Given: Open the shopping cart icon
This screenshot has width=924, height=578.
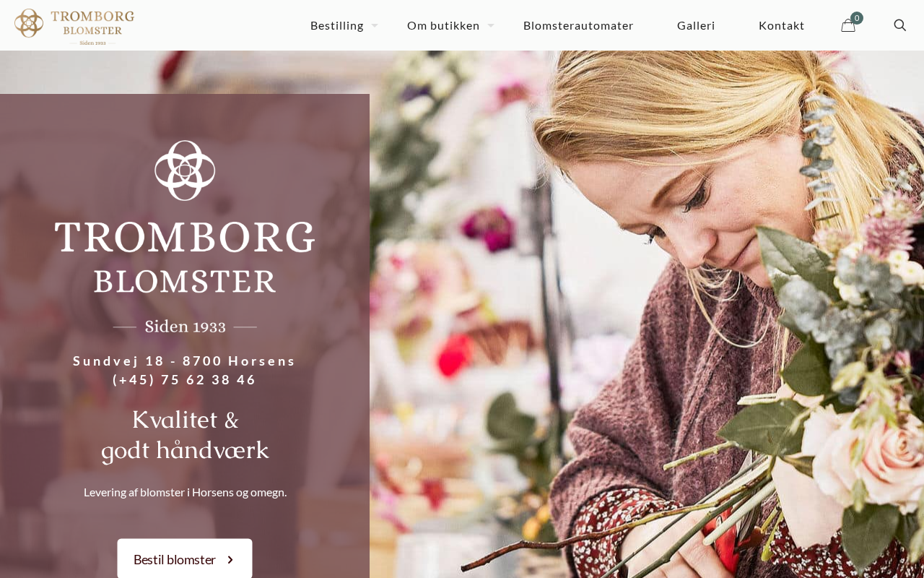Looking at the screenshot, I should (848, 26).
